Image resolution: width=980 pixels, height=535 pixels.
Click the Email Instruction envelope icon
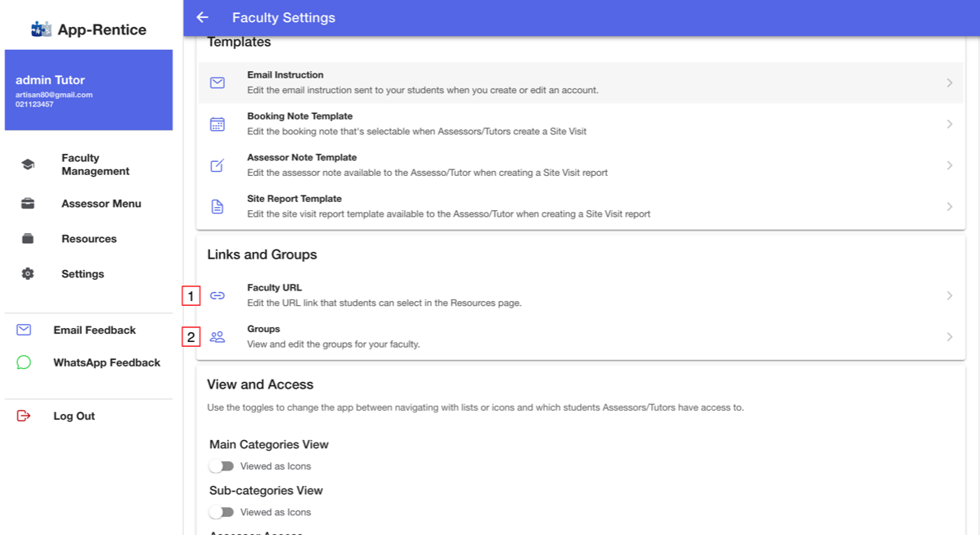pyautogui.click(x=218, y=83)
